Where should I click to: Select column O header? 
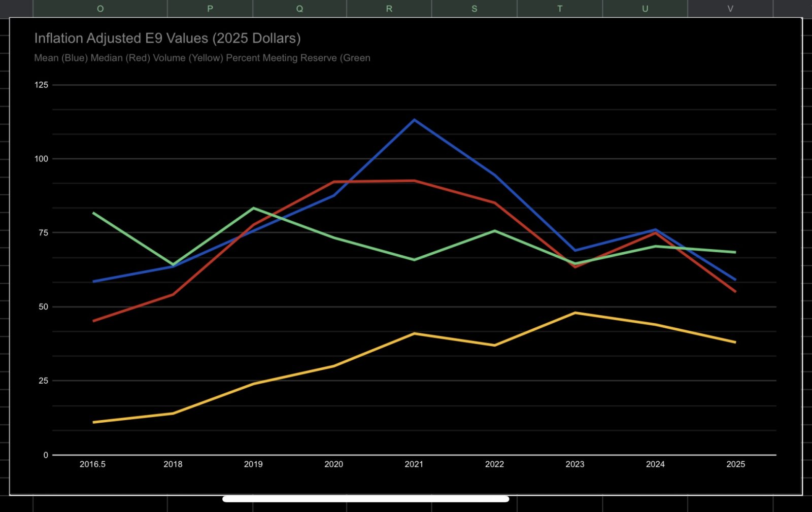100,9
